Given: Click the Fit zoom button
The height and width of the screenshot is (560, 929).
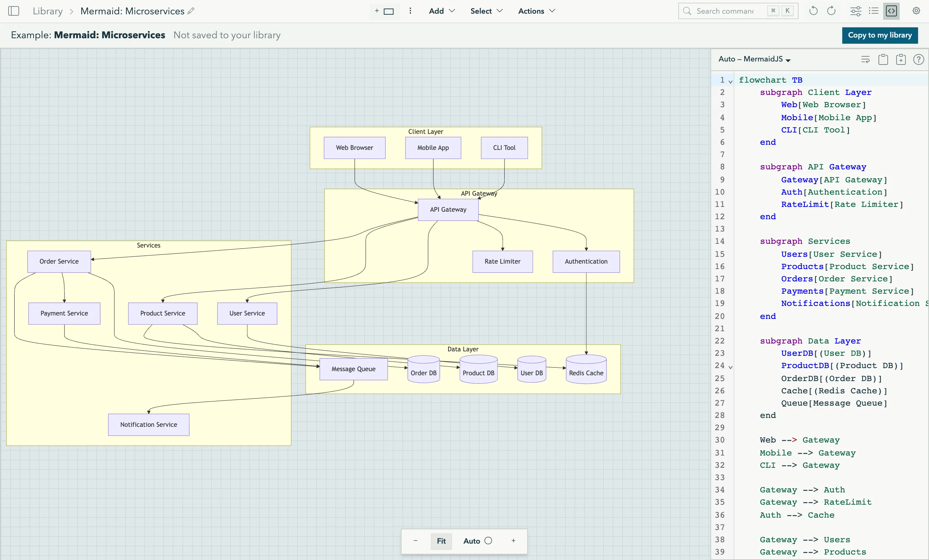Looking at the screenshot, I should 441,541.
